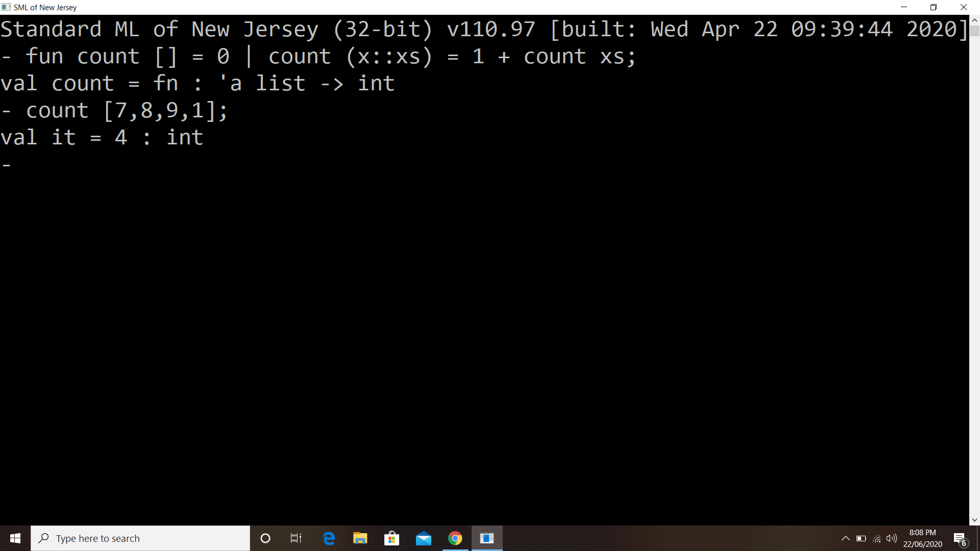Viewport: 980px width, 551px height.
Task: Open the Microsoft Edge icon
Action: (328, 538)
